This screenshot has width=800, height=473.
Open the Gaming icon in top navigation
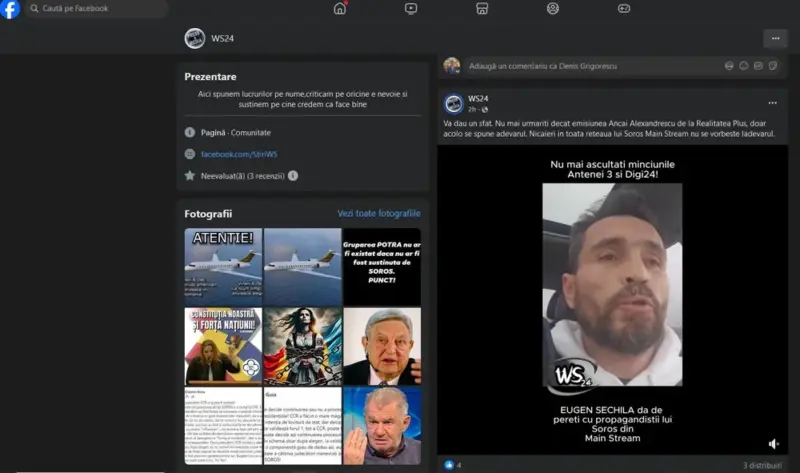624,9
